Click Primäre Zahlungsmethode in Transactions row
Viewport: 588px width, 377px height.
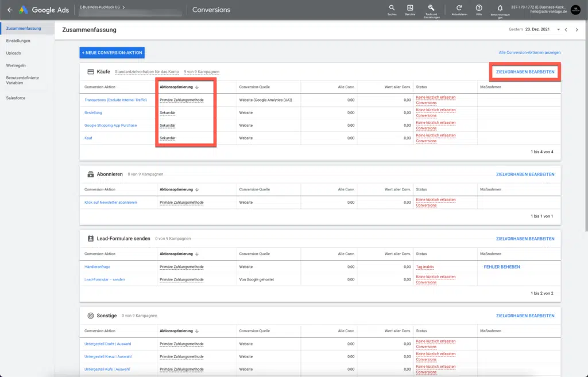(x=181, y=100)
